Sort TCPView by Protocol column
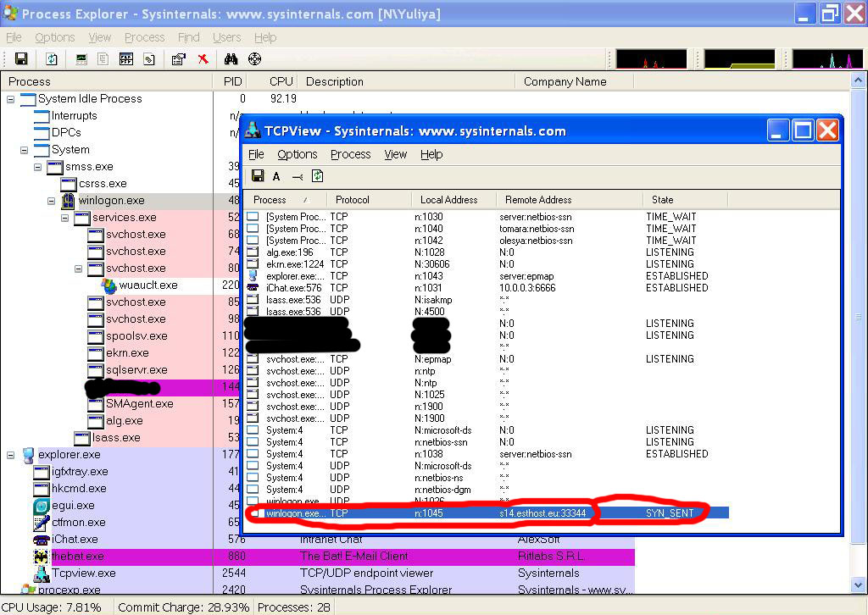Image resolution: width=868 pixels, height=615 pixels. (x=370, y=200)
